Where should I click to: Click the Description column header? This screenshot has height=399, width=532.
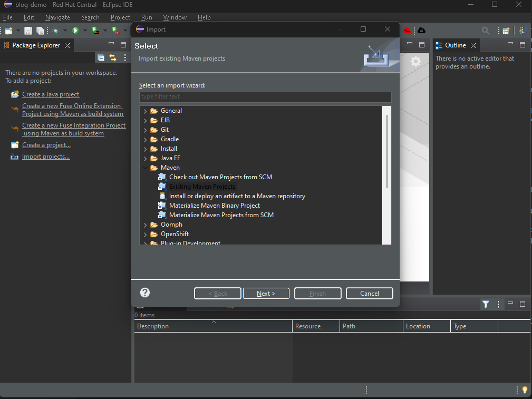click(x=214, y=326)
